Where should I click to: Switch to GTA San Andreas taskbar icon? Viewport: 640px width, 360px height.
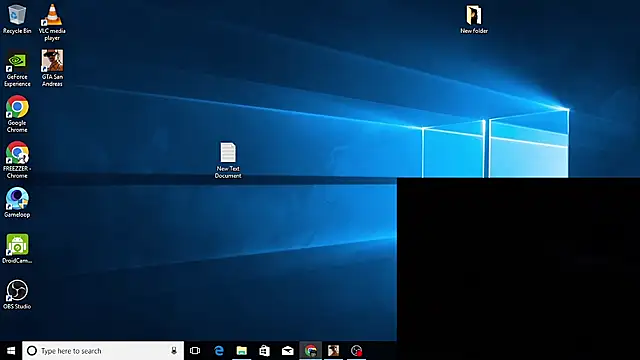tap(333, 351)
